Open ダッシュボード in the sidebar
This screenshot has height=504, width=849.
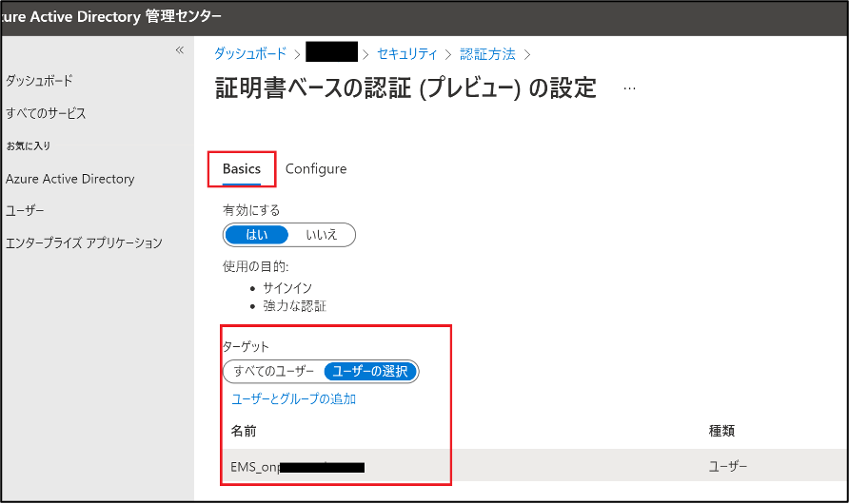pos(39,81)
